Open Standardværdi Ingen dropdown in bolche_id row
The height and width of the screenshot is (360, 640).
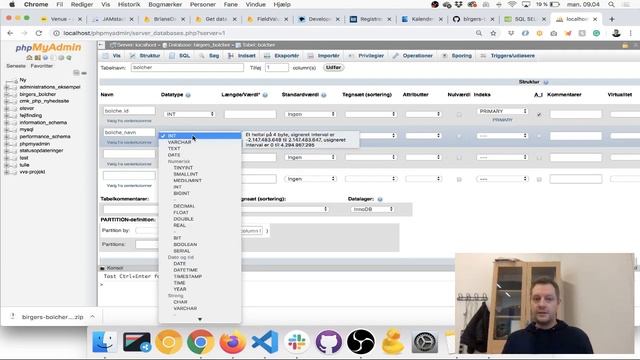click(x=310, y=114)
